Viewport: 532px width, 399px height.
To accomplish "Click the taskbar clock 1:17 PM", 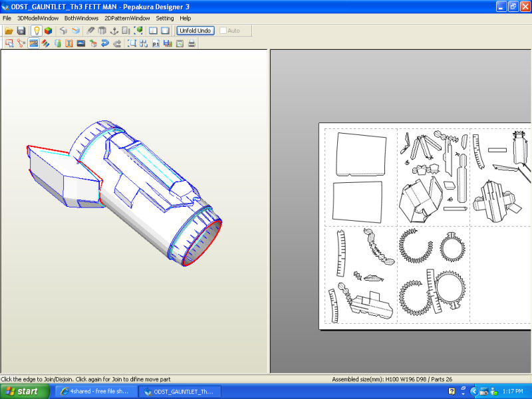I will [513, 392].
